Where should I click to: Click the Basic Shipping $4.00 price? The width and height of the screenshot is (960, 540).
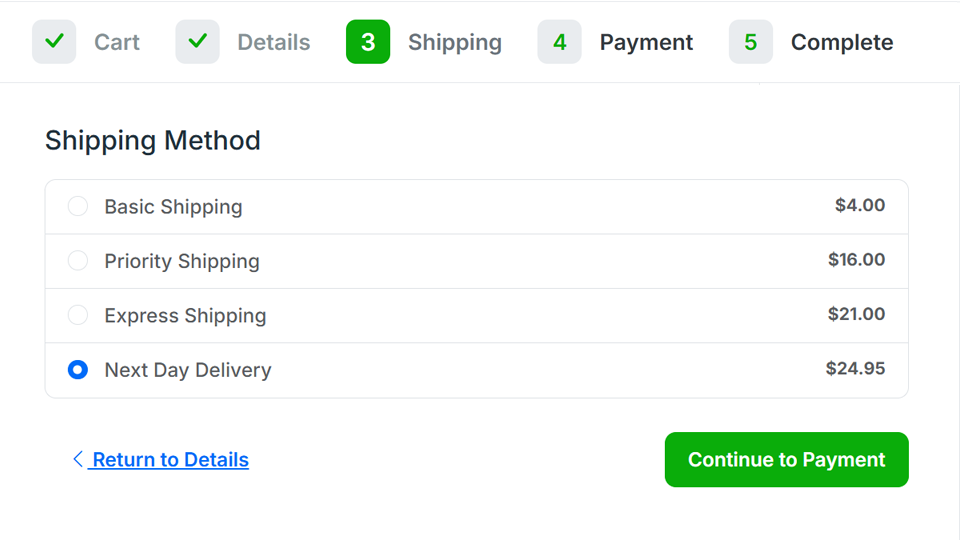pyautogui.click(x=860, y=205)
